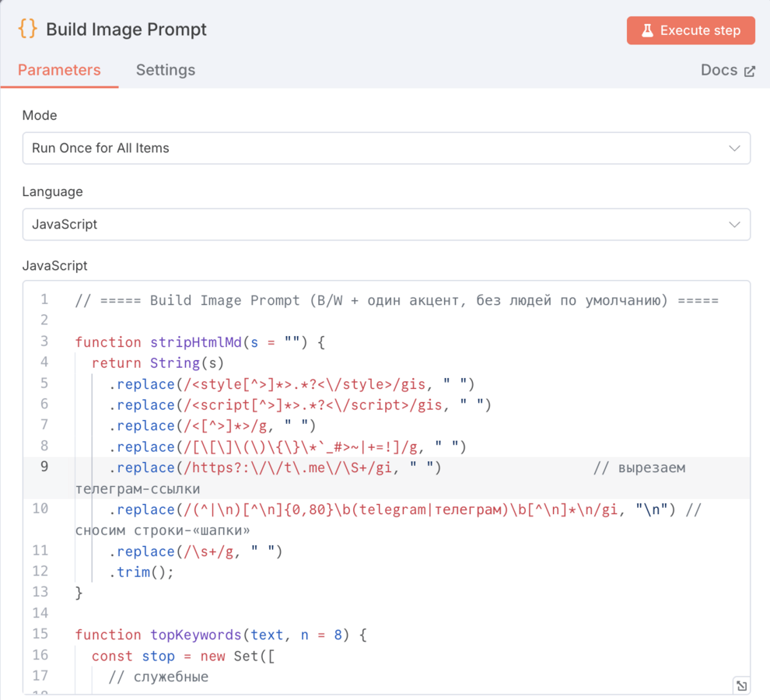
Task: Switch to the Settings tab
Action: tap(165, 70)
